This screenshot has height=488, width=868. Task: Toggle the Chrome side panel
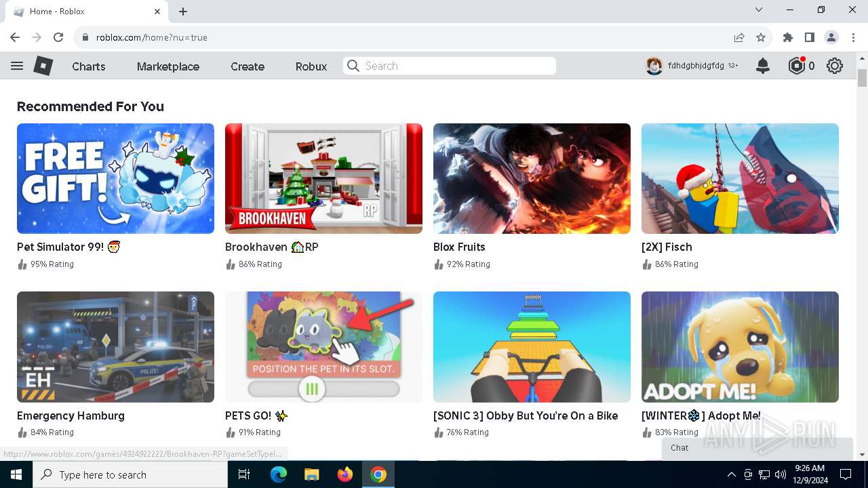[810, 37]
